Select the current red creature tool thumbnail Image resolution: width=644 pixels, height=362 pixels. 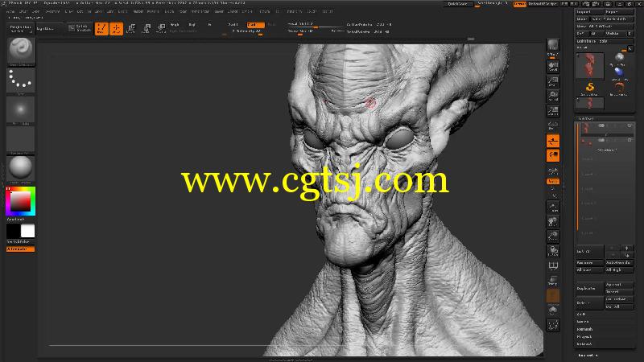click(x=590, y=65)
